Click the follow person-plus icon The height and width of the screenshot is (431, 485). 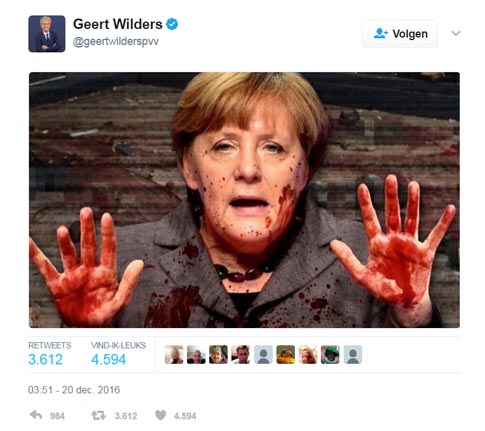(381, 33)
